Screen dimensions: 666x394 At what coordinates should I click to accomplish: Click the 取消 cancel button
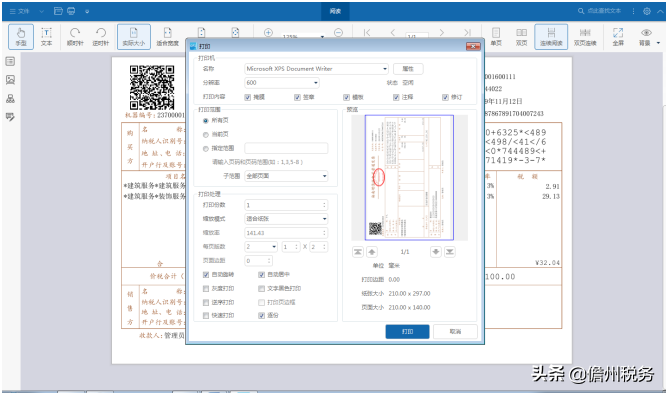coord(455,332)
